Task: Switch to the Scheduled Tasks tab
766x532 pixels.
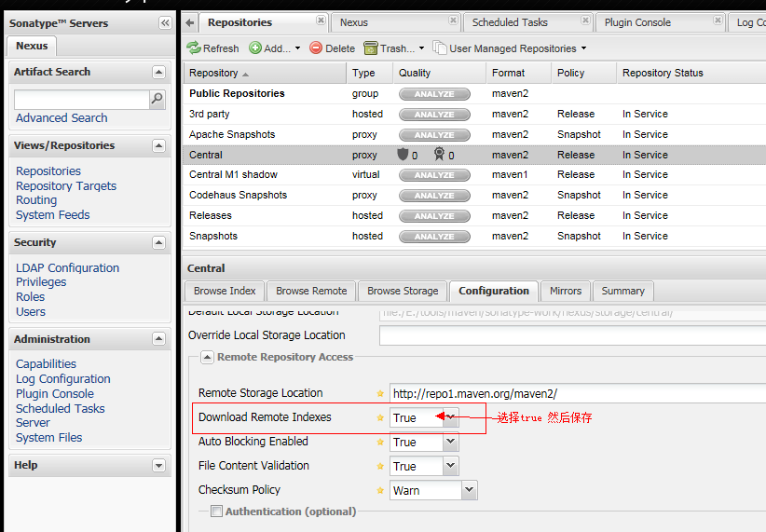Action: coord(510,22)
